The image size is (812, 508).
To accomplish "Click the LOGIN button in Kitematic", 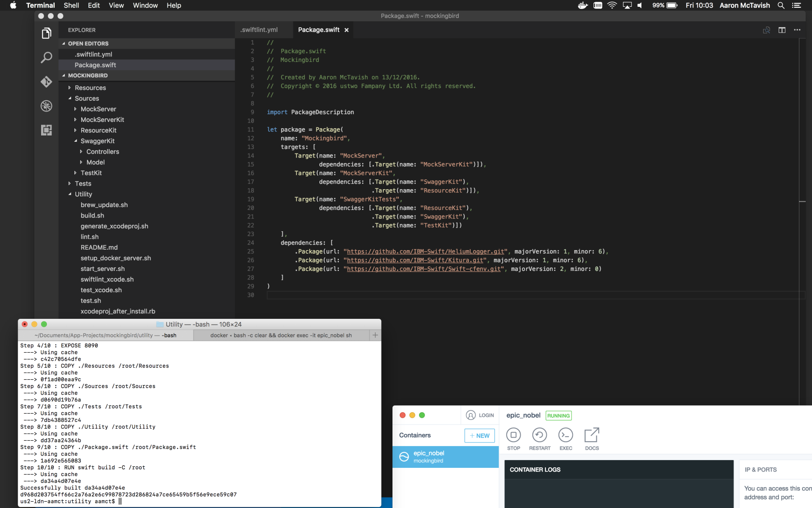I will coord(480,415).
